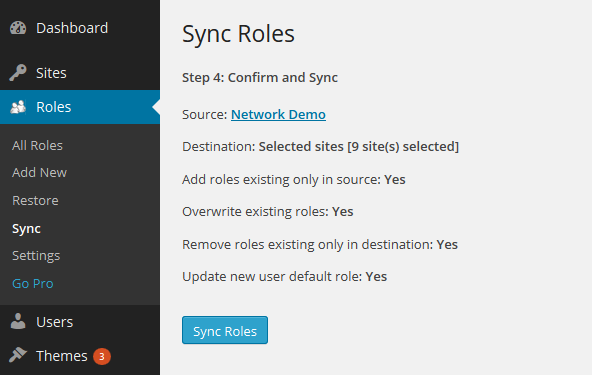Click the Roles menu pointer arrow
This screenshot has height=375, width=592.
click(156, 107)
